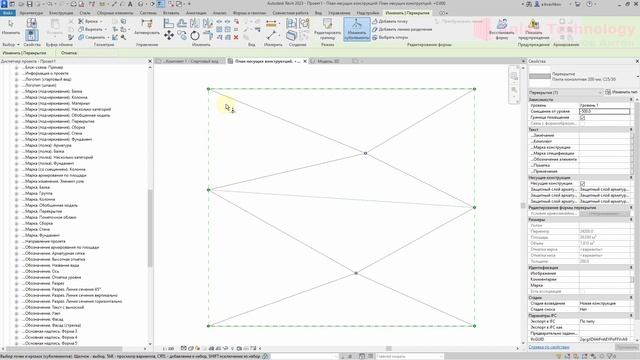The width and height of the screenshot is (640, 360).
Task: Click the Save icon in quick access toolbar
Action: tap(29, 4)
